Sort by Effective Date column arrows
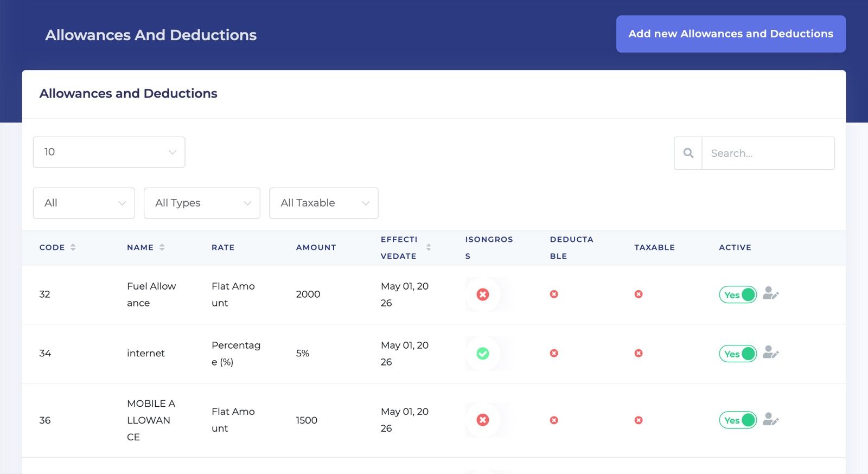Viewport: 868px width, 474px height. click(428, 247)
